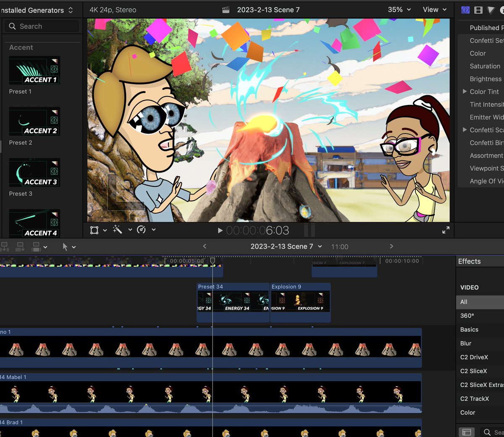Click inside the generators Search field
The width and height of the screenshot is (504, 437).
(x=42, y=26)
